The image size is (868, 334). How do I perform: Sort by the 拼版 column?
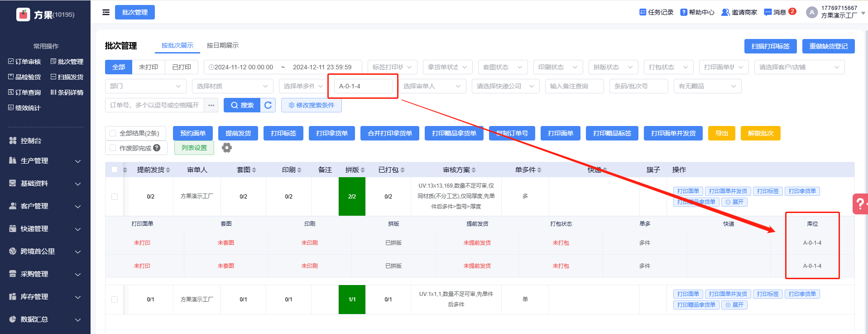pyautogui.click(x=363, y=170)
